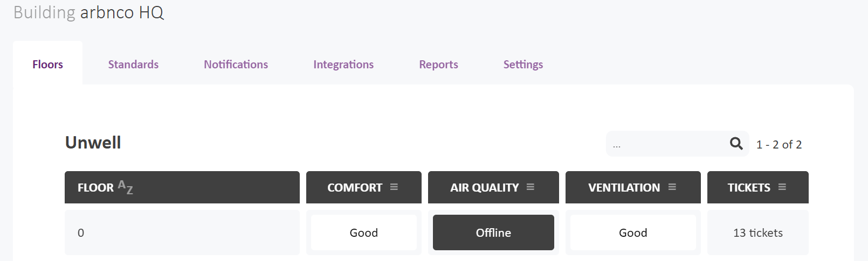Open the 13 tickets link
Image resolution: width=868 pixels, height=261 pixels.
(x=757, y=232)
